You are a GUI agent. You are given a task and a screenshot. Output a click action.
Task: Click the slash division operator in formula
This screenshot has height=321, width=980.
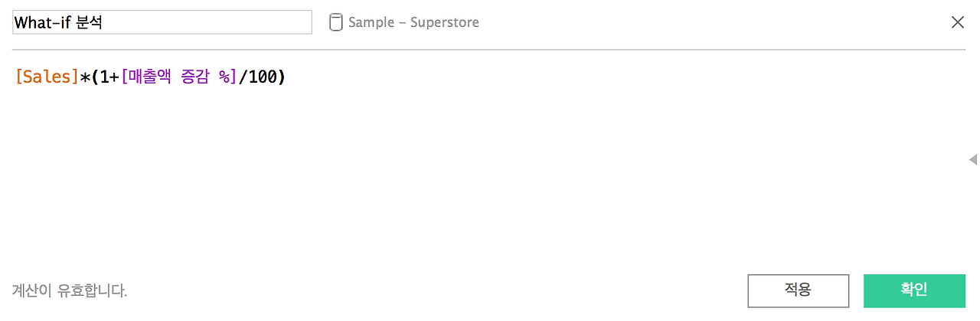point(243,77)
